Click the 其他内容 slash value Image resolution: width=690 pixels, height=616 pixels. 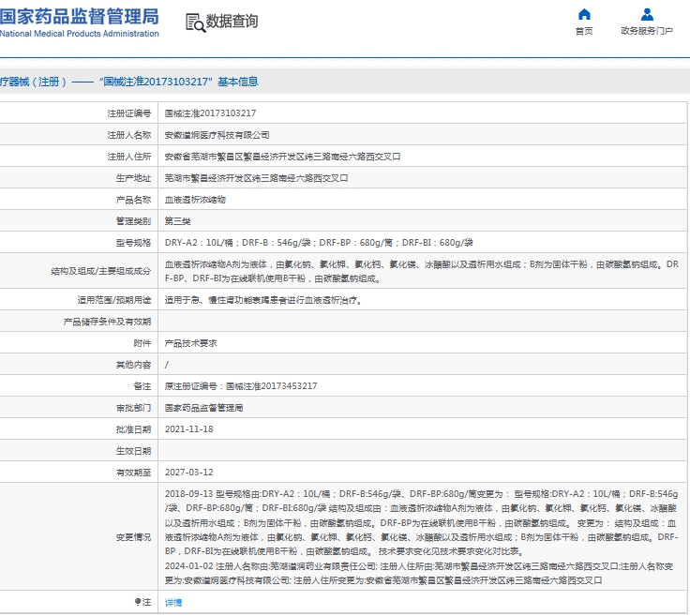click(167, 365)
